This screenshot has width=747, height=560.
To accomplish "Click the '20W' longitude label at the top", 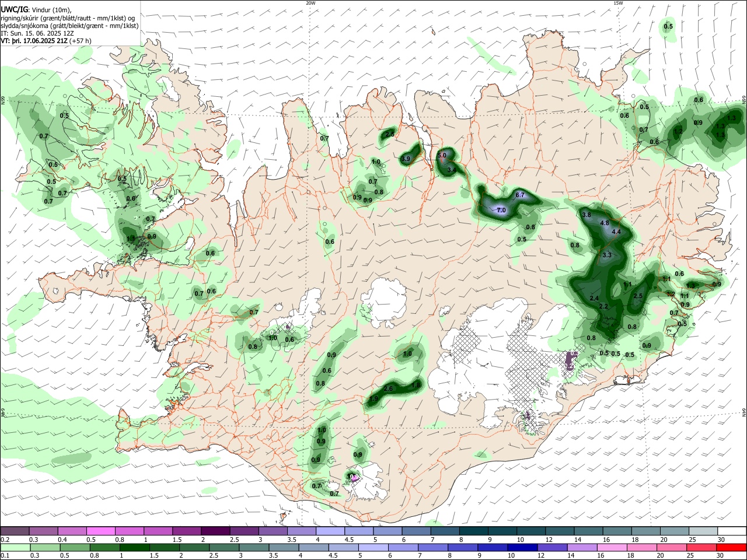I will point(310,3).
